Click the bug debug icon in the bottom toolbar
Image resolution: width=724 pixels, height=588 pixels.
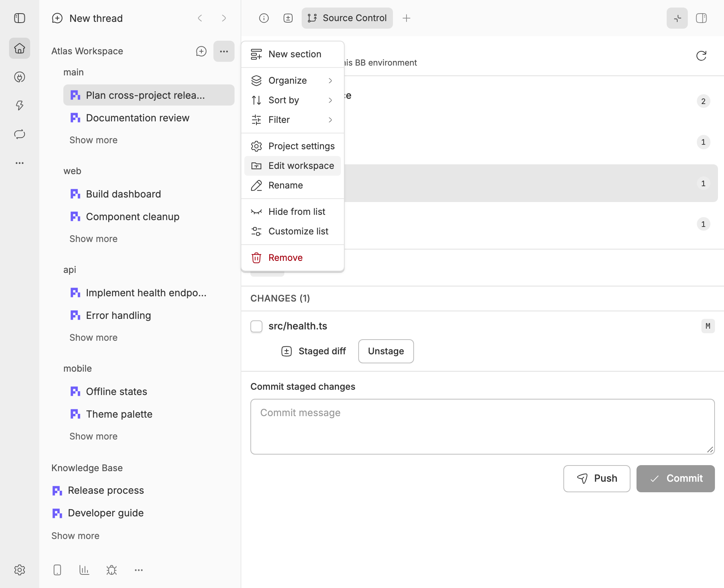[112, 570]
